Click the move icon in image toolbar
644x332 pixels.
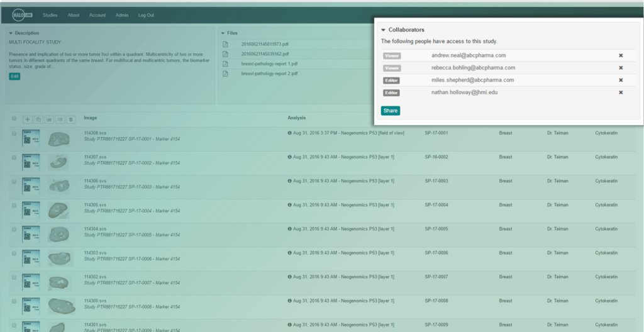click(x=27, y=119)
